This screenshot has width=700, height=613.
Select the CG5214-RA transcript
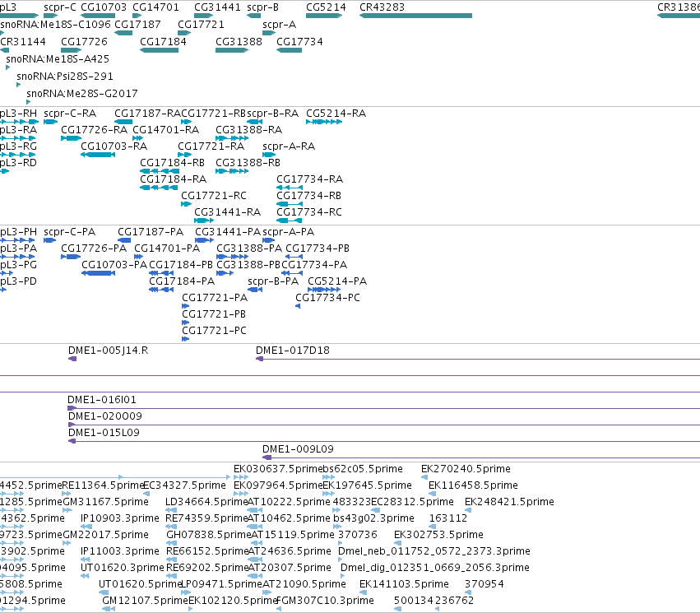pyautogui.click(x=324, y=122)
